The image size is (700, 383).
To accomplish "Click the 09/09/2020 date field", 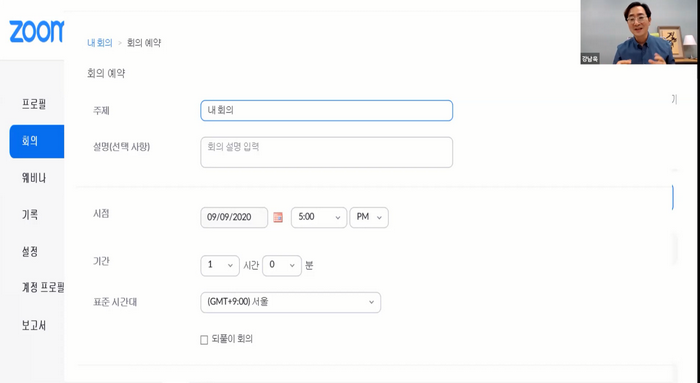I will point(234,217).
